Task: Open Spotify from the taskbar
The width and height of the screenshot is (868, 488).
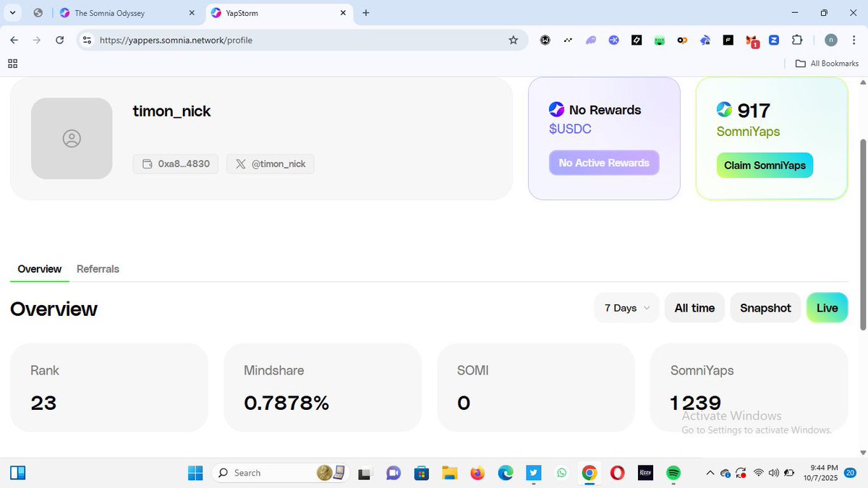Action: coord(673,473)
